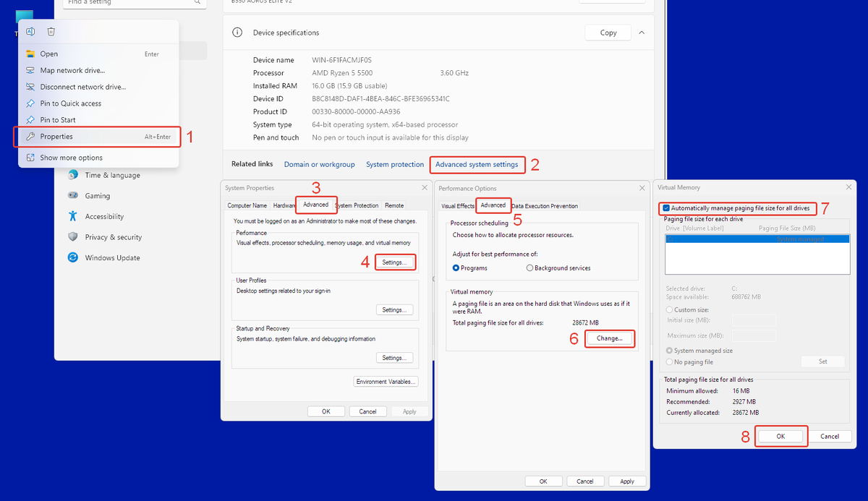Viewport: 868px width, 501px height.
Task: Select the Background services radio button
Action: pos(530,268)
